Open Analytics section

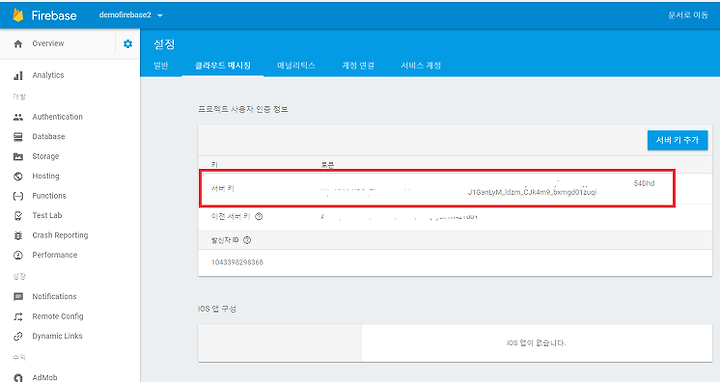(x=48, y=75)
